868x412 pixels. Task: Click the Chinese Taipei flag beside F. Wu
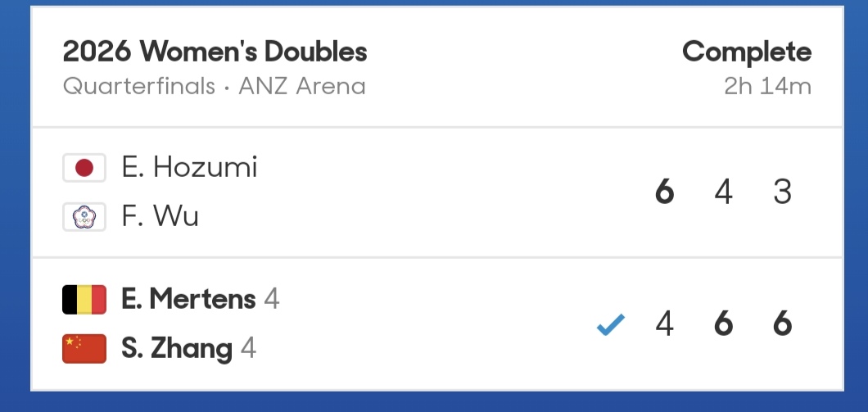(84, 217)
